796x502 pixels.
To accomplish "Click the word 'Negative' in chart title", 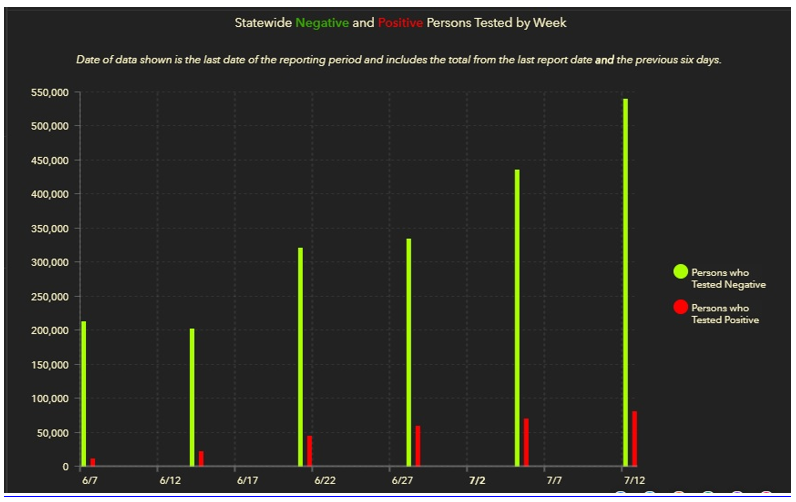I will click(322, 22).
